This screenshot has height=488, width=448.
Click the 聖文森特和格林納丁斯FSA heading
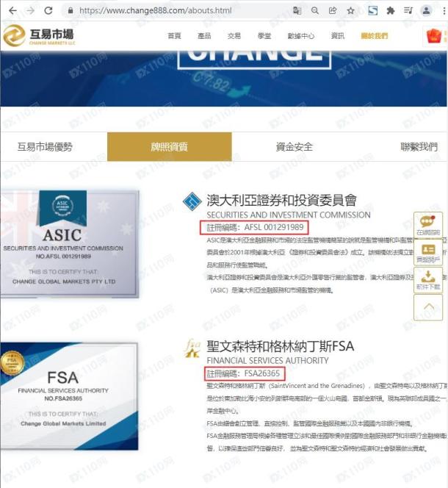click(x=281, y=346)
